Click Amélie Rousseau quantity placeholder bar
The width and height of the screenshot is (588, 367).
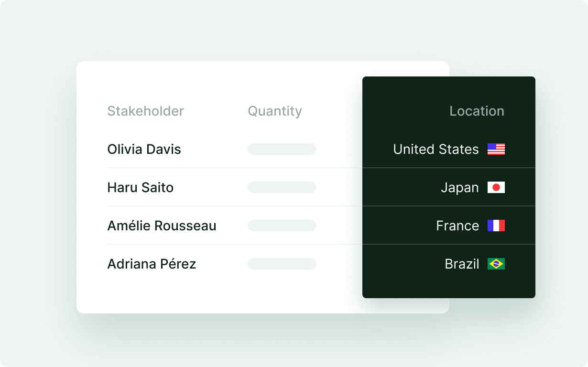pos(282,226)
